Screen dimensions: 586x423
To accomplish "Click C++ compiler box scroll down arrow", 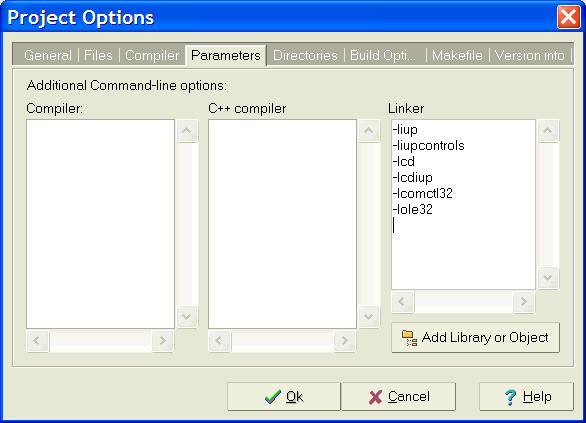I will [x=368, y=317].
